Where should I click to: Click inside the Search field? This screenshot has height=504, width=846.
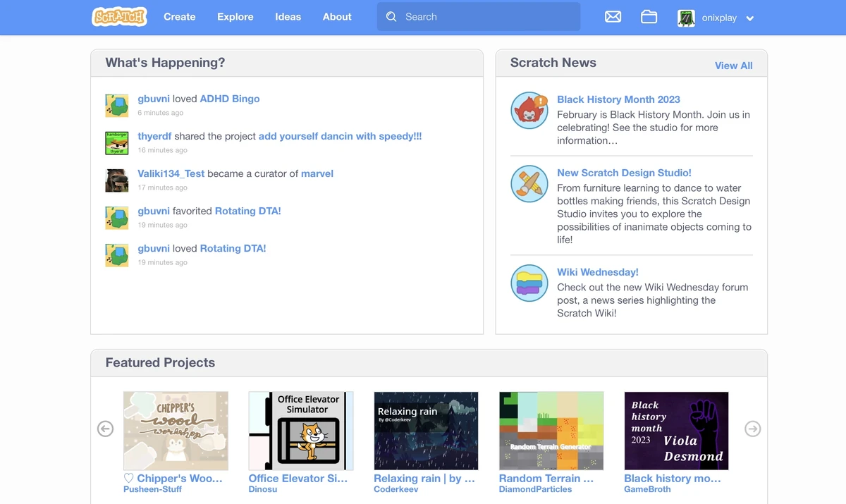click(x=486, y=17)
